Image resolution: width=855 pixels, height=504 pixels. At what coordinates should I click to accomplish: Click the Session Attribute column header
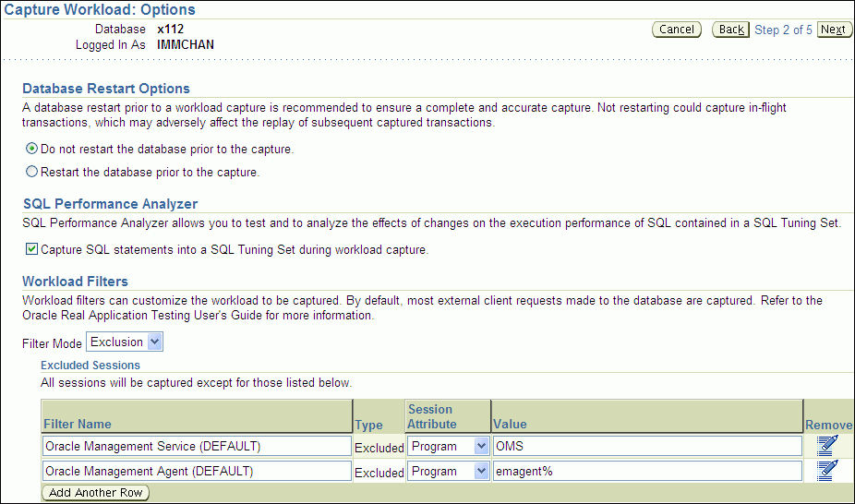(x=431, y=416)
